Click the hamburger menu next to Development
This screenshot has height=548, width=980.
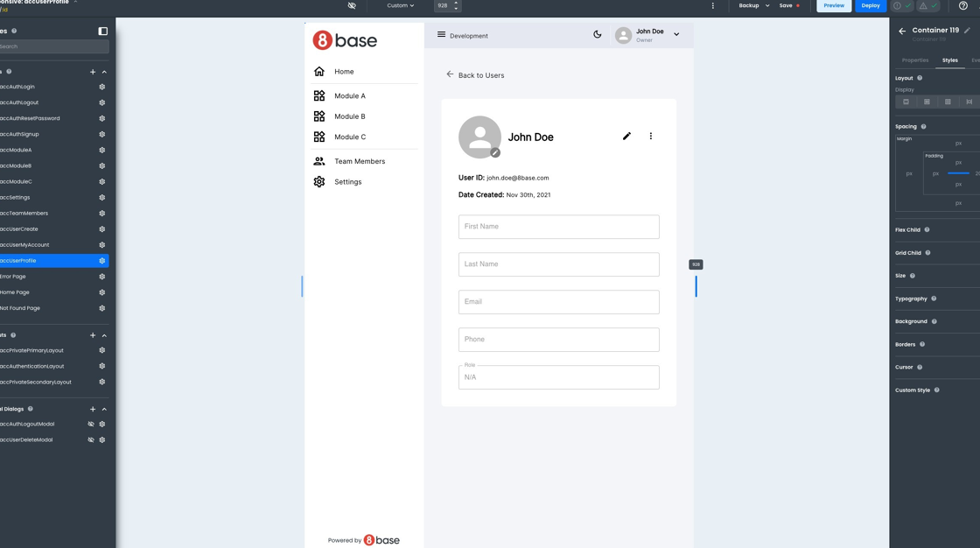(x=441, y=35)
